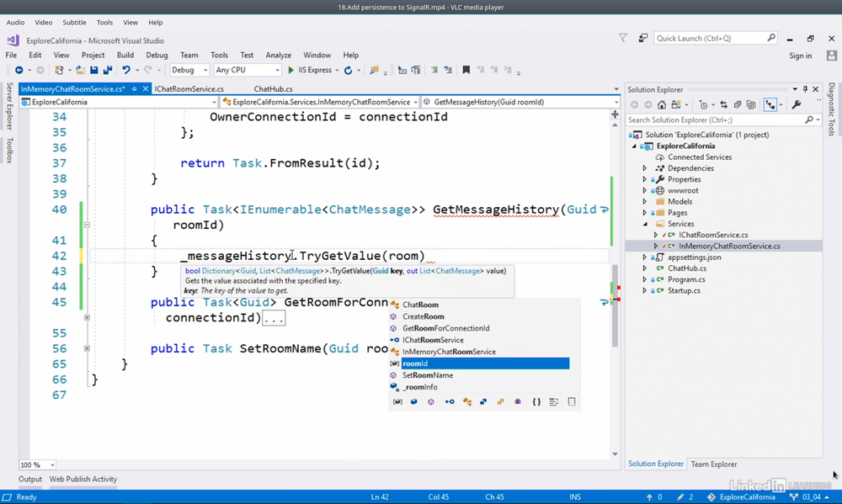
Task: Open the Debug configuration dropdown
Action: click(x=189, y=71)
